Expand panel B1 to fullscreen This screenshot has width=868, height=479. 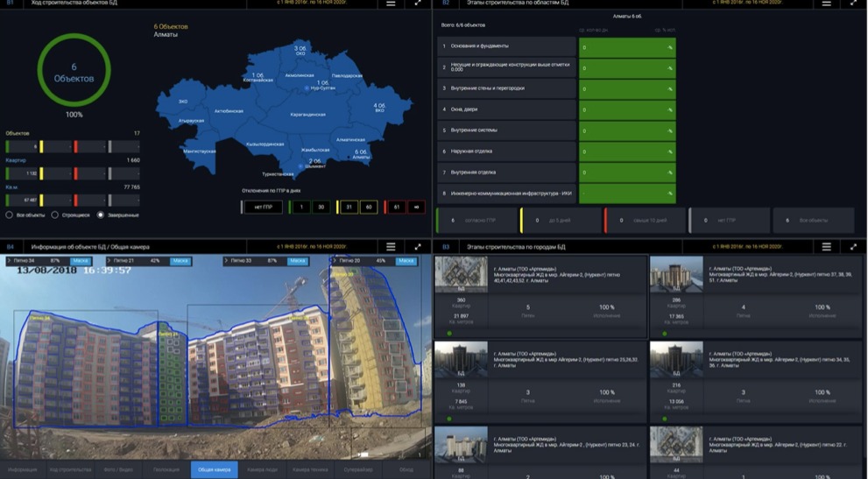click(418, 4)
